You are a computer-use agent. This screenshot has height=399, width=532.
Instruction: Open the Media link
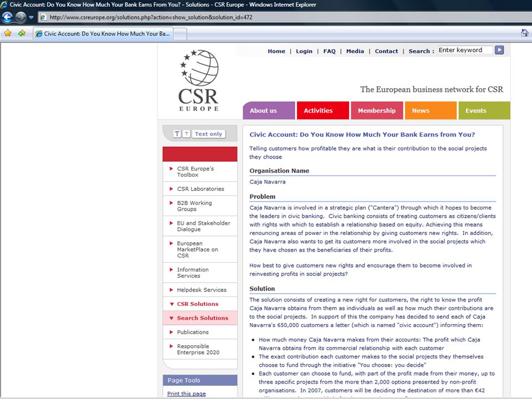coord(355,51)
